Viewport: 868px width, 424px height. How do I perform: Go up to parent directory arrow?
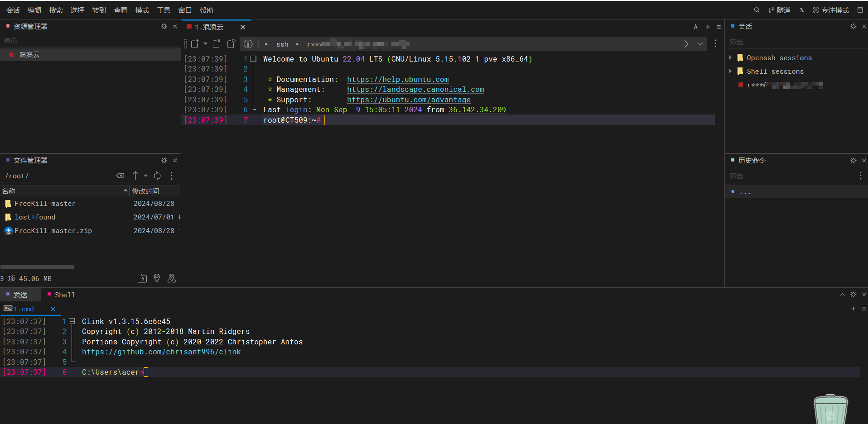point(135,176)
